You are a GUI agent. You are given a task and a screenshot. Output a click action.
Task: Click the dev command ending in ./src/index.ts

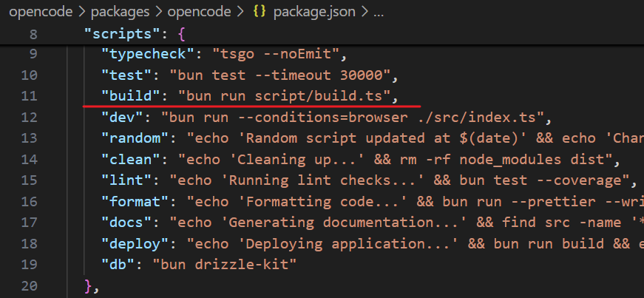[x=353, y=118]
